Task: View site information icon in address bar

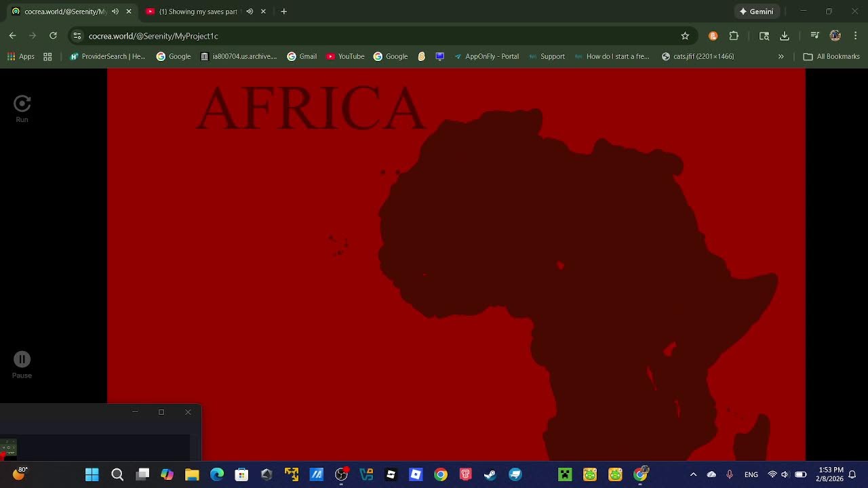Action: (77, 36)
